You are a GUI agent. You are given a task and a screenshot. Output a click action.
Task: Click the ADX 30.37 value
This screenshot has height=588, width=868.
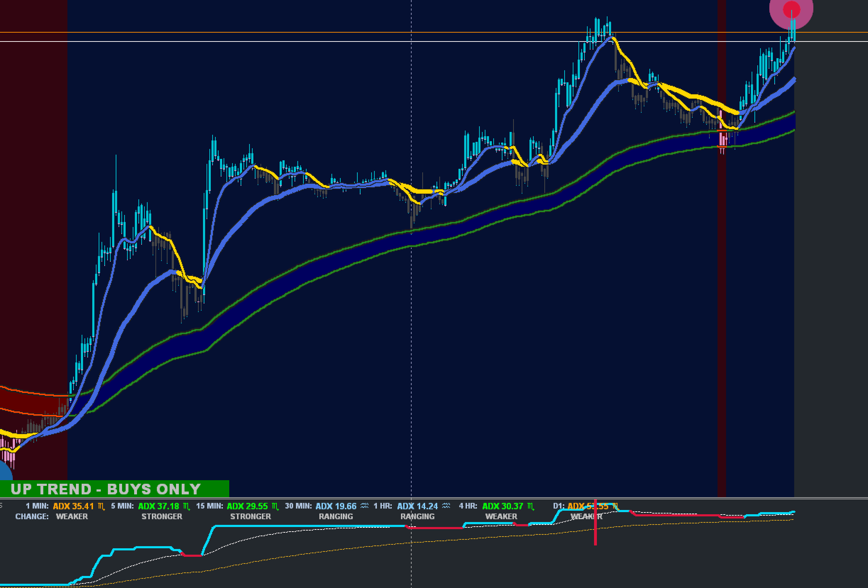pyautogui.click(x=503, y=506)
